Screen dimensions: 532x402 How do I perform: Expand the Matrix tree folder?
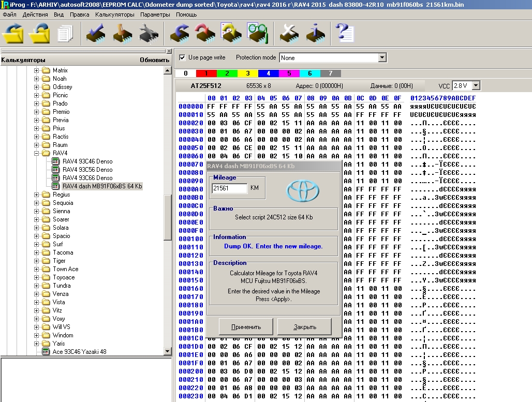[36, 70]
